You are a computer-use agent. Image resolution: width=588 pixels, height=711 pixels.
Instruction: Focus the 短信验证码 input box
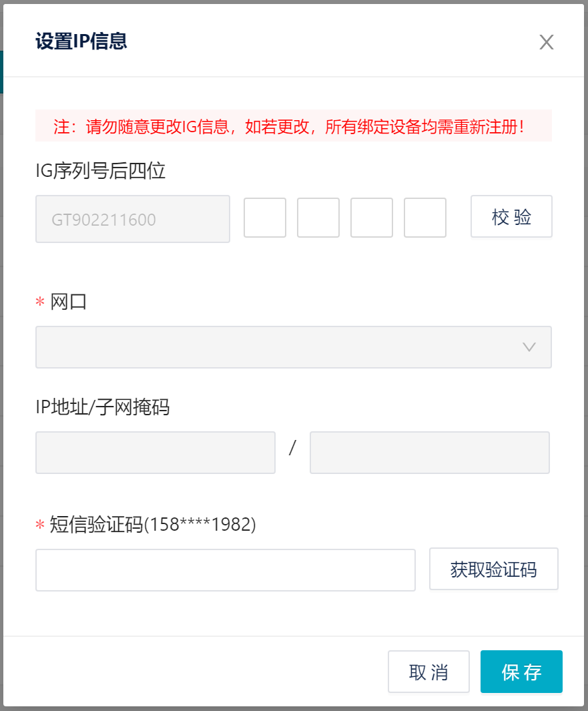click(x=225, y=570)
